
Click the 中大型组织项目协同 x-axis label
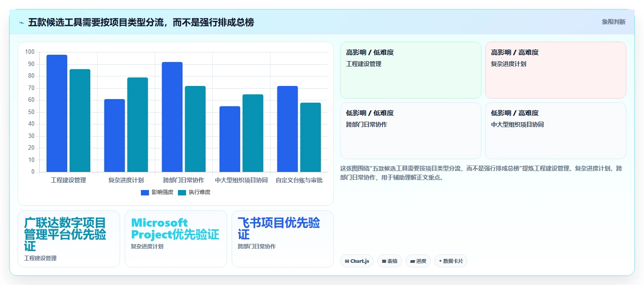(x=242, y=180)
